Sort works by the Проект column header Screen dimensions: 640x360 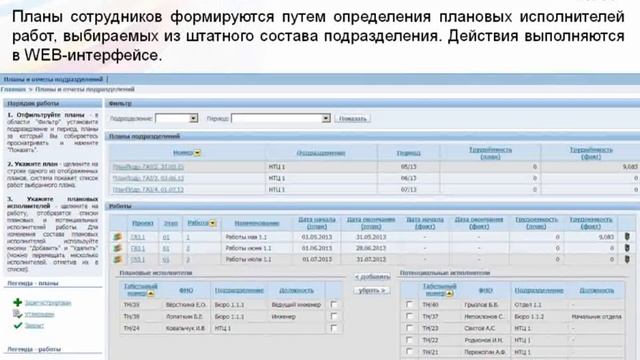(x=143, y=223)
